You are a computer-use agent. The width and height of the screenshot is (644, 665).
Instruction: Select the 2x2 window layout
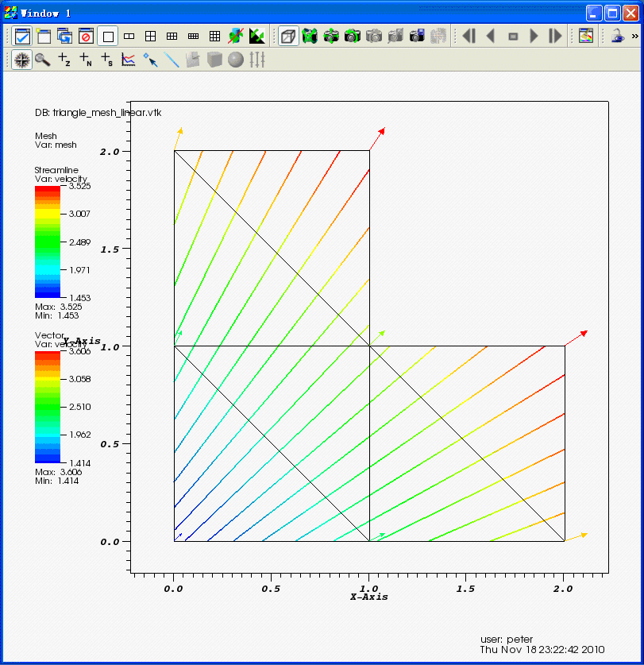(150, 36)
